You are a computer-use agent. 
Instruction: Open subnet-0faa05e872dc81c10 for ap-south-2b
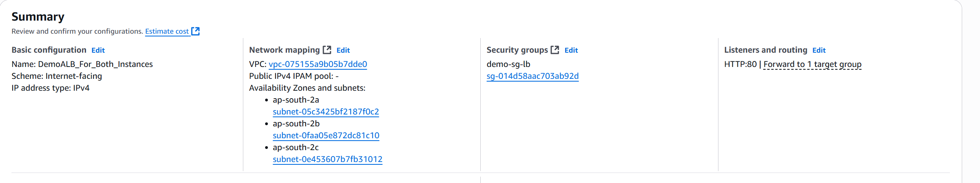326,135
